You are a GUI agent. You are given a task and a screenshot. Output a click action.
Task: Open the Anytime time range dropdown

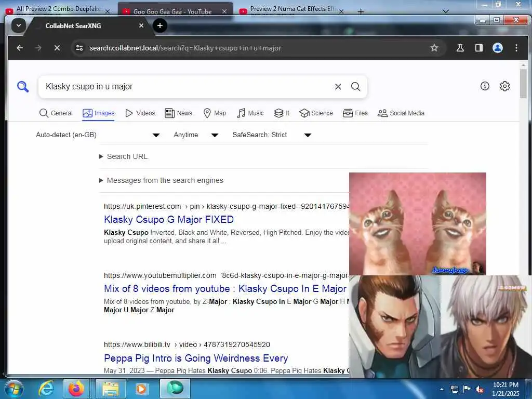point(196,135)
